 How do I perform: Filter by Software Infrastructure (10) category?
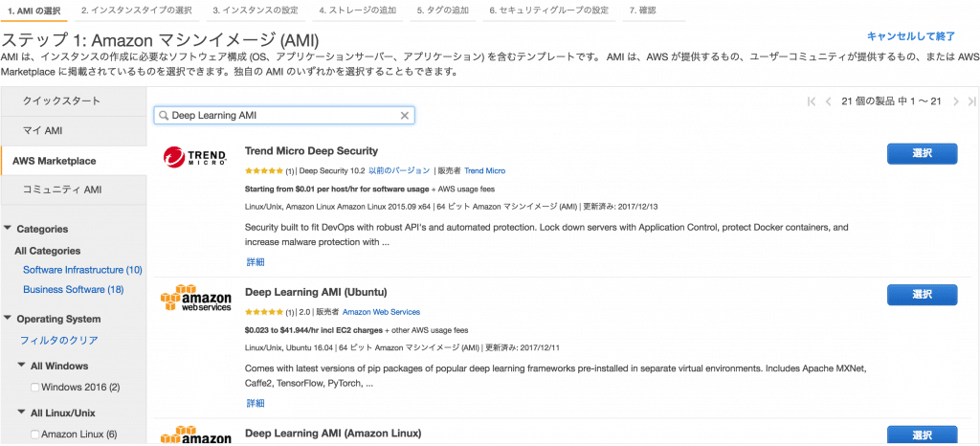(x=82, y=270)
